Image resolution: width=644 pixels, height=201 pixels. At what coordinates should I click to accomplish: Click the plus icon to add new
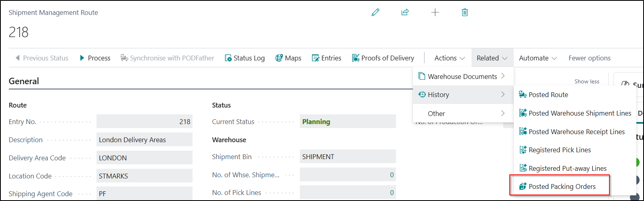pyautogui.click(x=435, y=12)
